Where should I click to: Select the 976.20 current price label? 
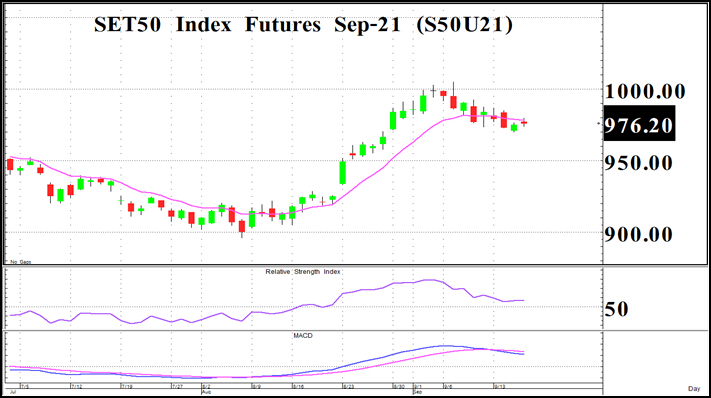click(x=639, y=124)
